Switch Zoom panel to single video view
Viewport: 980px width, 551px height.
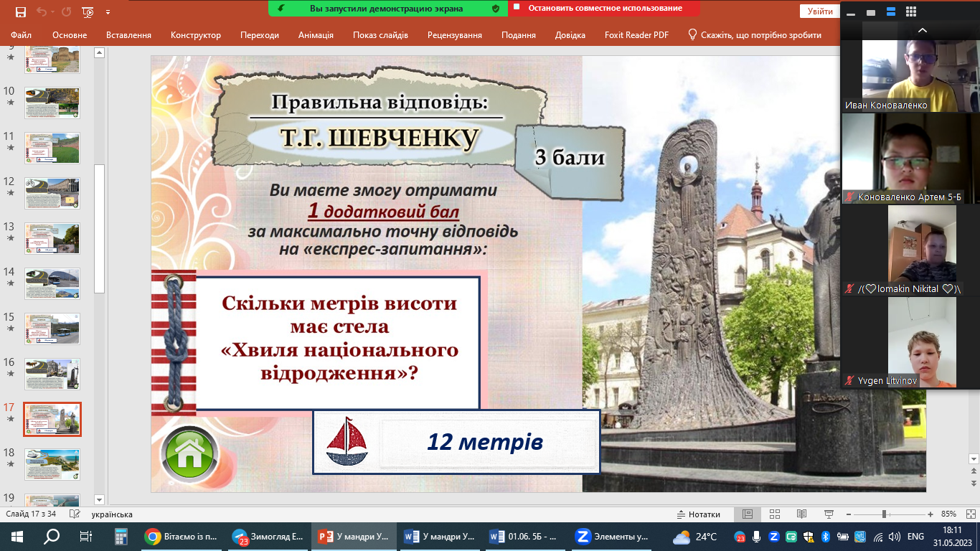tap(871, 12)
